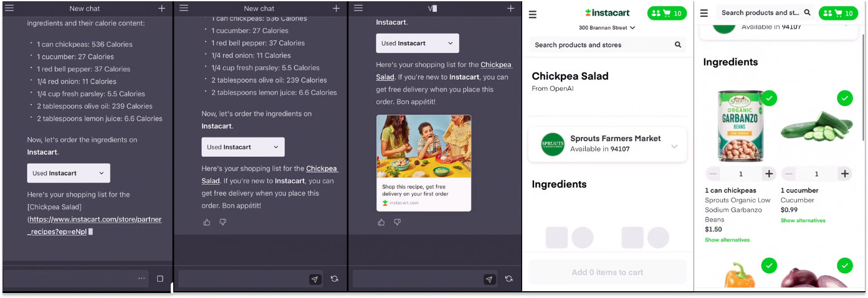The width and height of the screenshot is (868, 298).
Task: Click regenerate icon in middle chat panel
Action: point(335,279)
